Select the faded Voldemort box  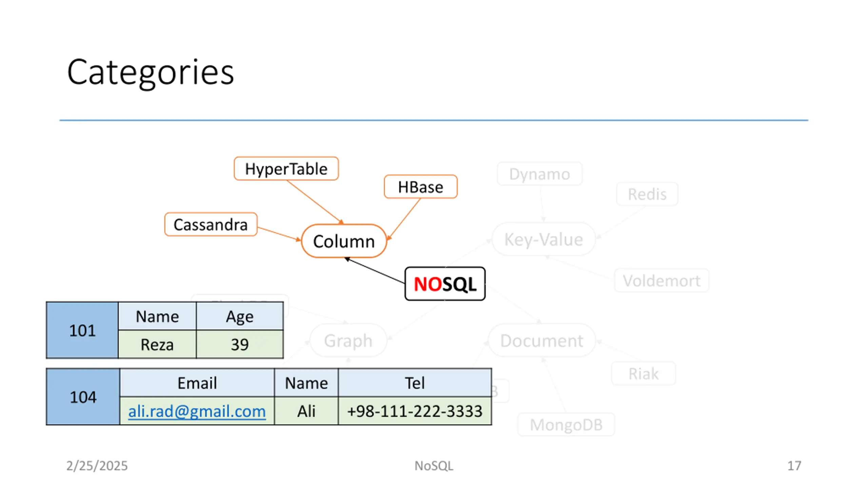click(x=662, y=281)
